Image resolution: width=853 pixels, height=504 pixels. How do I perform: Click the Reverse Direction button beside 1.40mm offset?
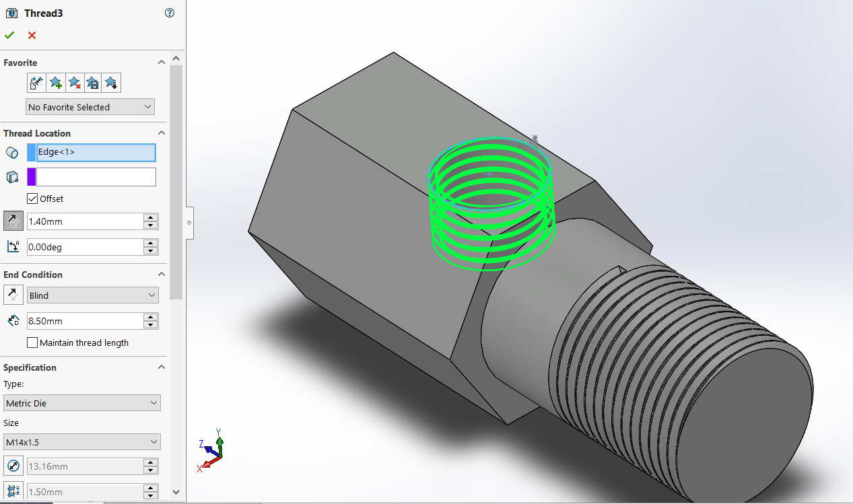(x=13, y=221)
